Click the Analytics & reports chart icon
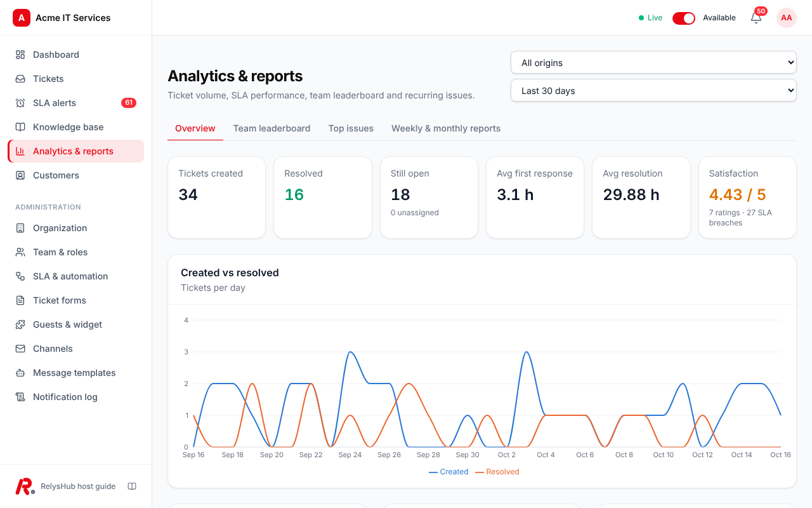This screenshot has height=508, width=812. [20, 151]
